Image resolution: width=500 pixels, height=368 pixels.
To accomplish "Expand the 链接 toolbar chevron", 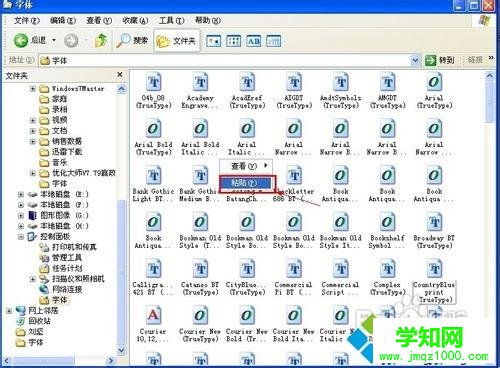I will tap(491, 58).
